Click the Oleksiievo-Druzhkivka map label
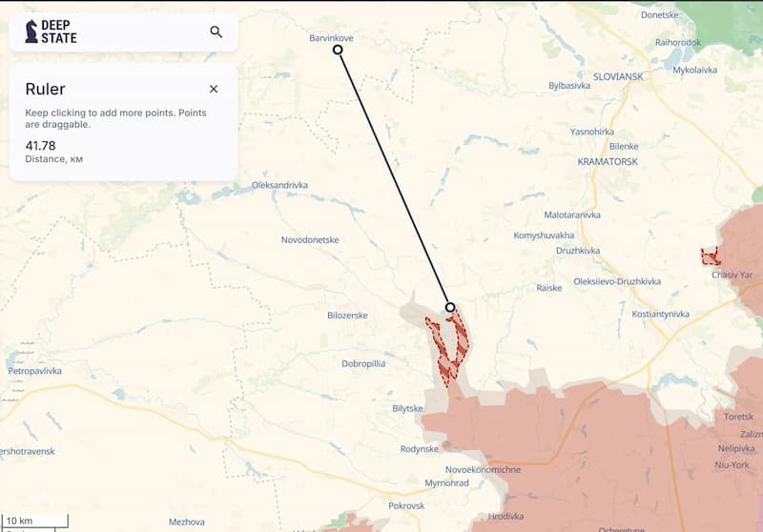763x532 pixels. pyautogui.click(x=617, y=281)
